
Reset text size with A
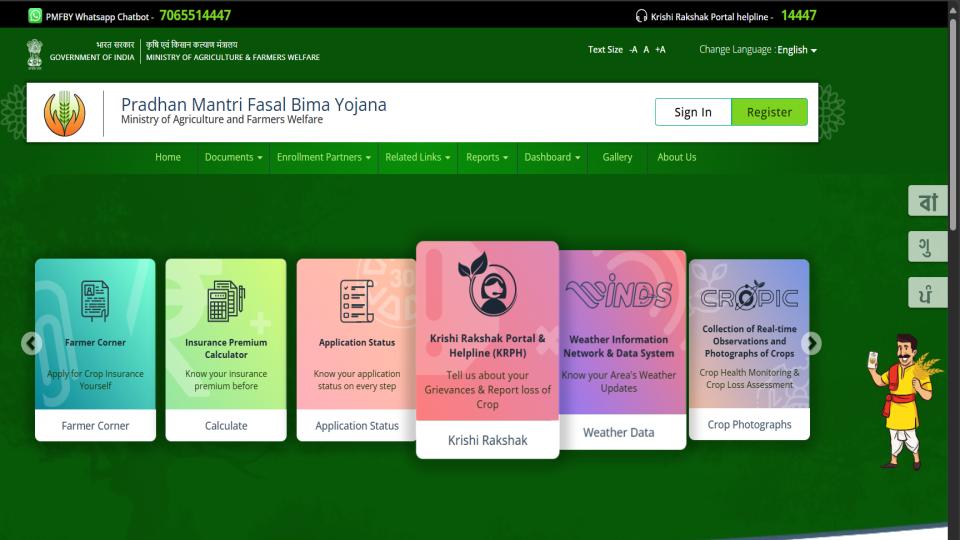coord(646,50)
